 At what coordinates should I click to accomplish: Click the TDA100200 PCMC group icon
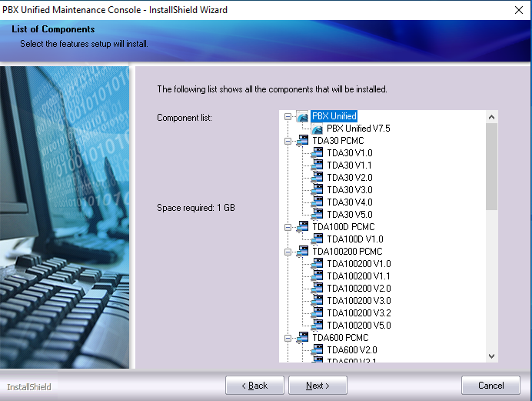click(302, 252)
